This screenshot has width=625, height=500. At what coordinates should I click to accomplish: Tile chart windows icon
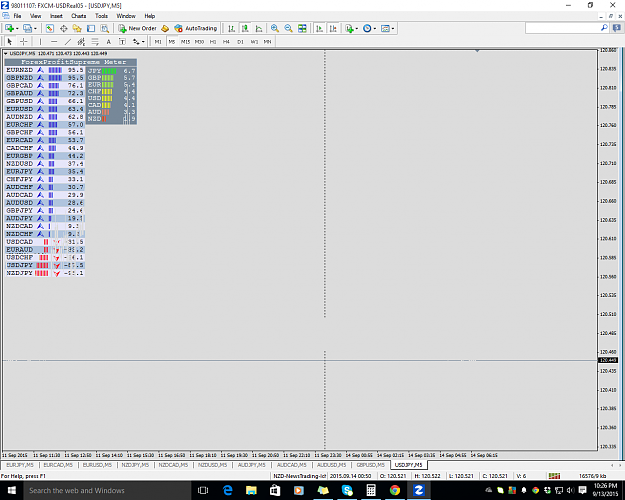[302, 28]
